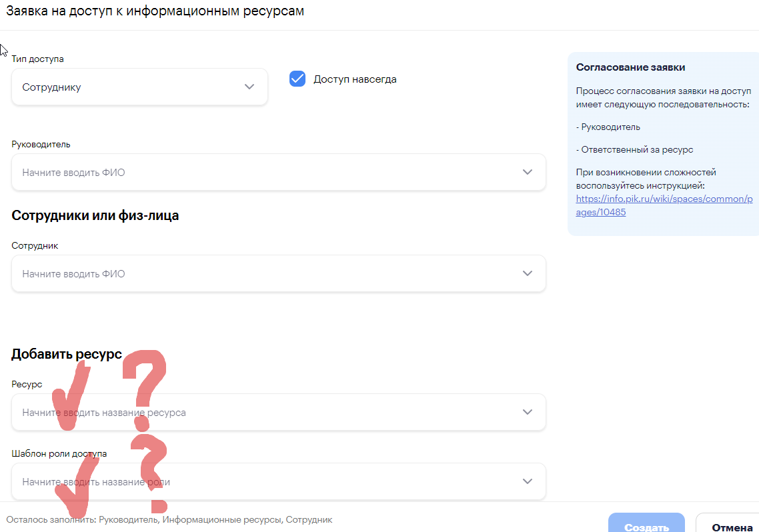Image resolution: width=759 pixels, height=532 pixels.
Task: Click the Создать button
Action: click(647, 525)
